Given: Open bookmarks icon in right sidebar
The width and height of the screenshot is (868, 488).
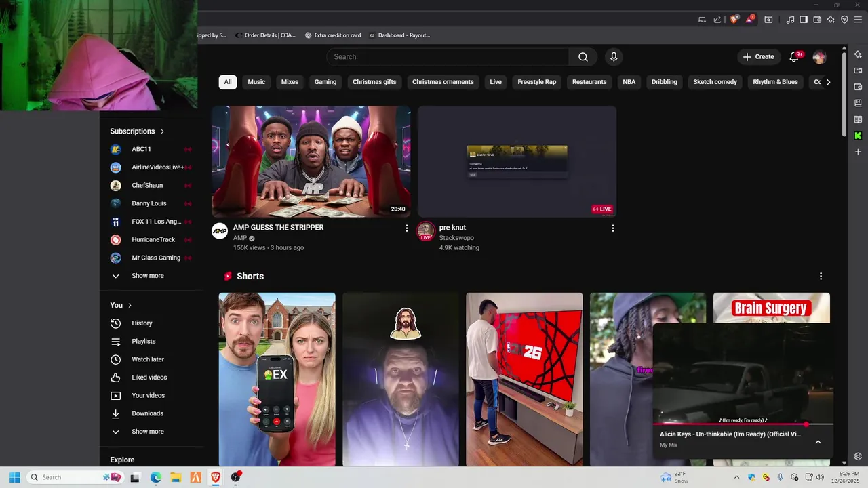Looking at the screenshot, I should tap(858, 103).
